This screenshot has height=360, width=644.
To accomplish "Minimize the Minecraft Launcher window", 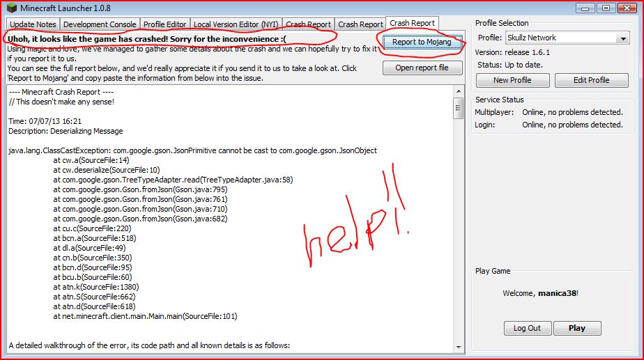I will click(x=585, y=8).
